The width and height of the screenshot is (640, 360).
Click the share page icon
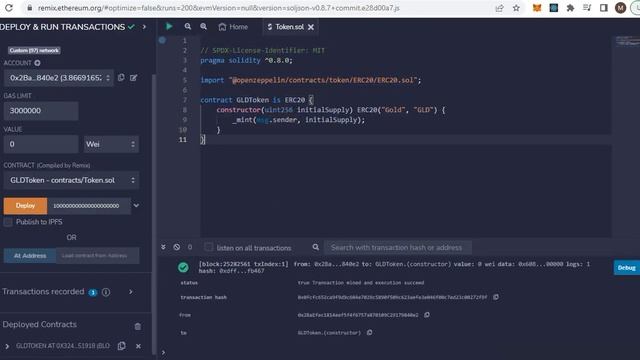(x=499, y=8)
